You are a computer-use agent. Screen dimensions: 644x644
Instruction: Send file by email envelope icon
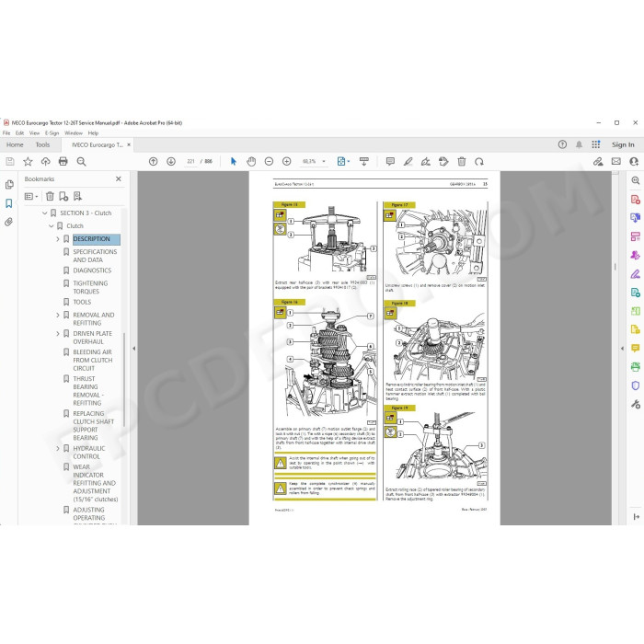point(616,161)
